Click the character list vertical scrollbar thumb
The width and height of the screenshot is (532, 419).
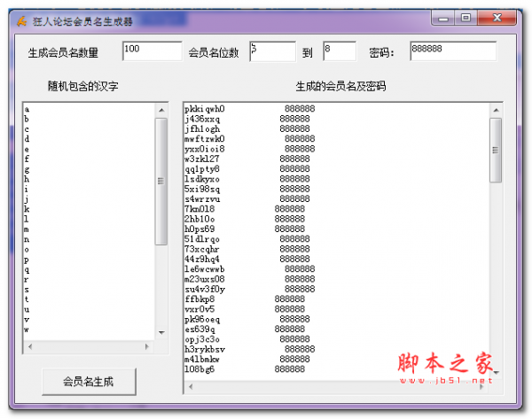tap(161, 181)
